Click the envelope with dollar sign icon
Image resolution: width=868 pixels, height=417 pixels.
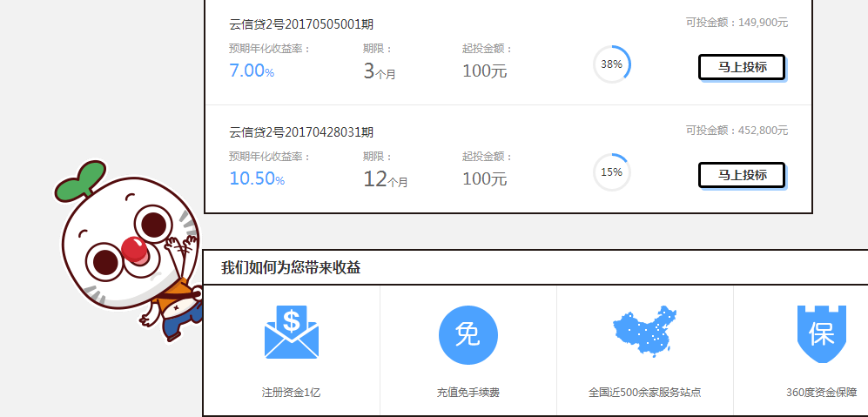point(291,333)
